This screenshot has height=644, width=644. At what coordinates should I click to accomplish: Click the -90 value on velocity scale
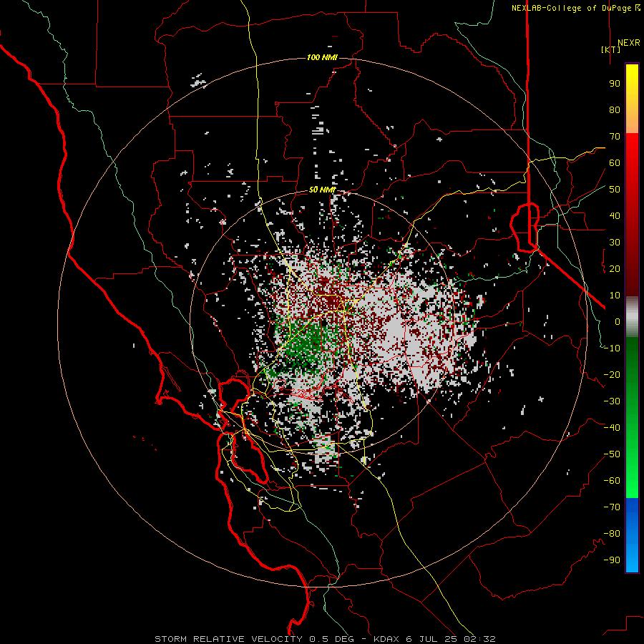click(x=612, y=560)
